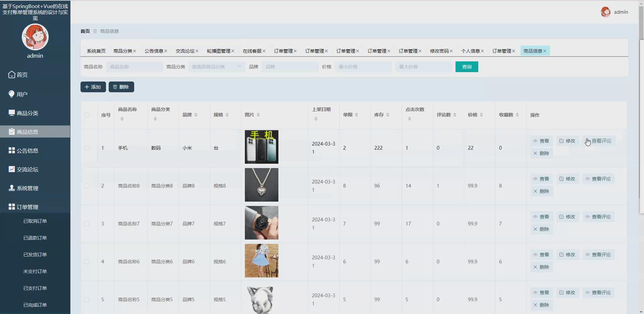This screenshot has height=314, width=644.
Task: Click the 添加 button above table
Action: [93, 87]
